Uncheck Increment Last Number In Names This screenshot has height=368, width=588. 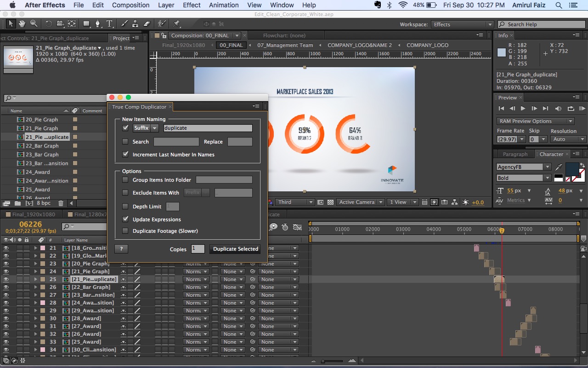pos(125,155)
